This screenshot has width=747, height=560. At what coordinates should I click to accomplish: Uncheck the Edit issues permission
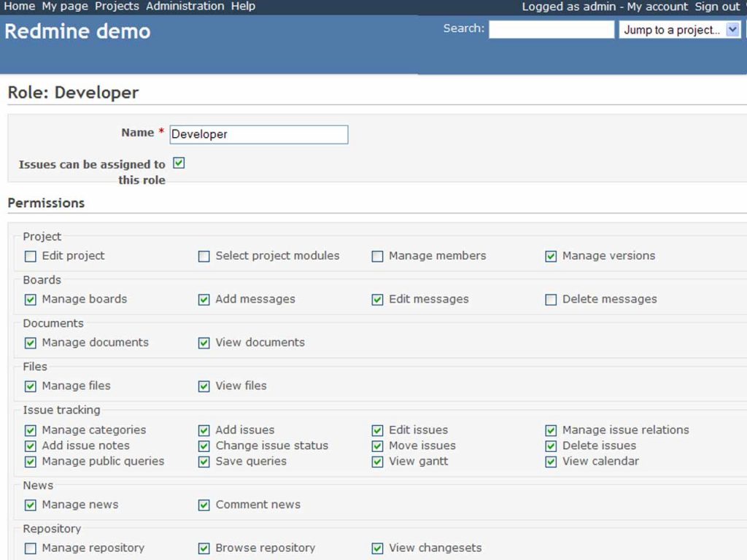pyautogui.click(x=377, y=429)
